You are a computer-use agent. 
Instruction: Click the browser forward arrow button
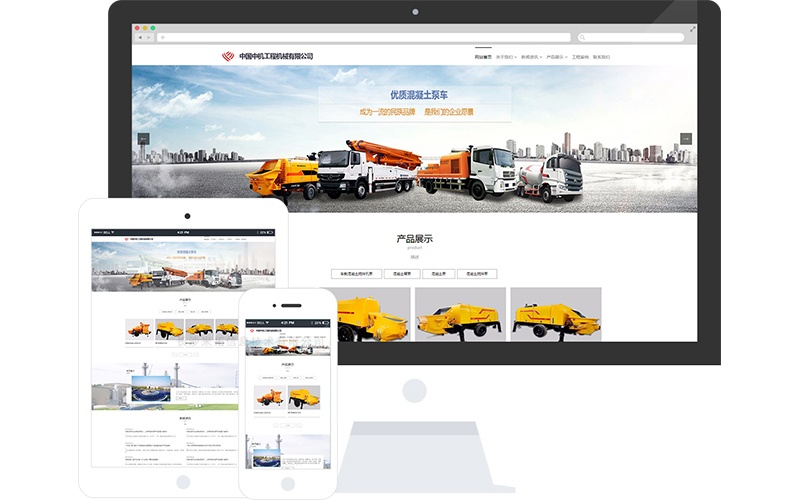(x=148, y=37)
